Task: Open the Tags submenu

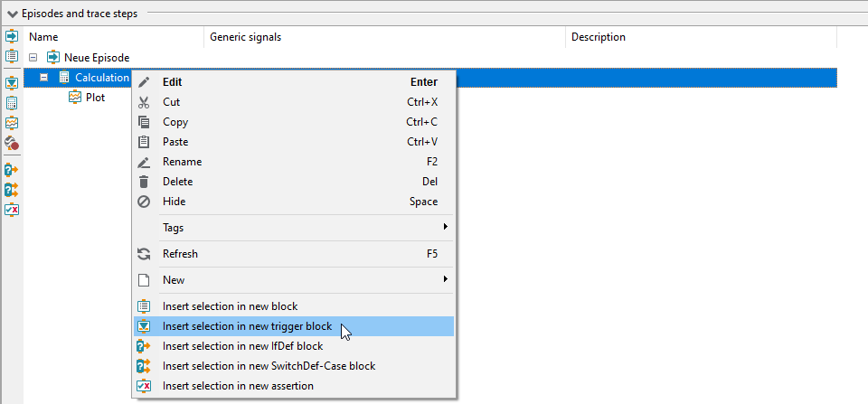Action: pyautogui.click(x=294, y=228)
